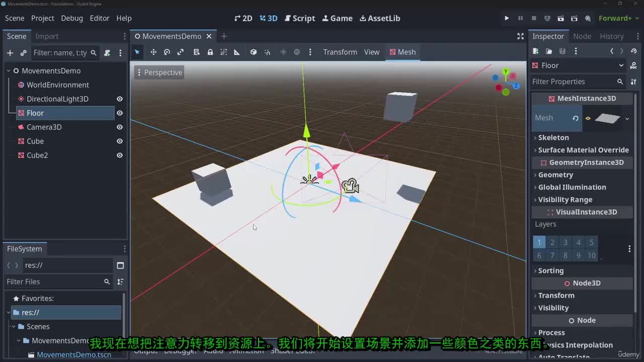Run the project with play button
The height and width of the screenshot is (362, 644).
[507, 18]
